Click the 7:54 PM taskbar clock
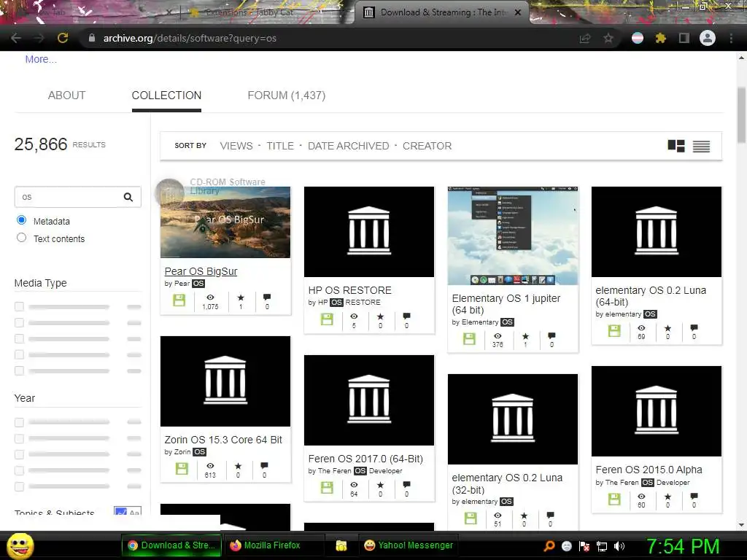 point(682,546)
